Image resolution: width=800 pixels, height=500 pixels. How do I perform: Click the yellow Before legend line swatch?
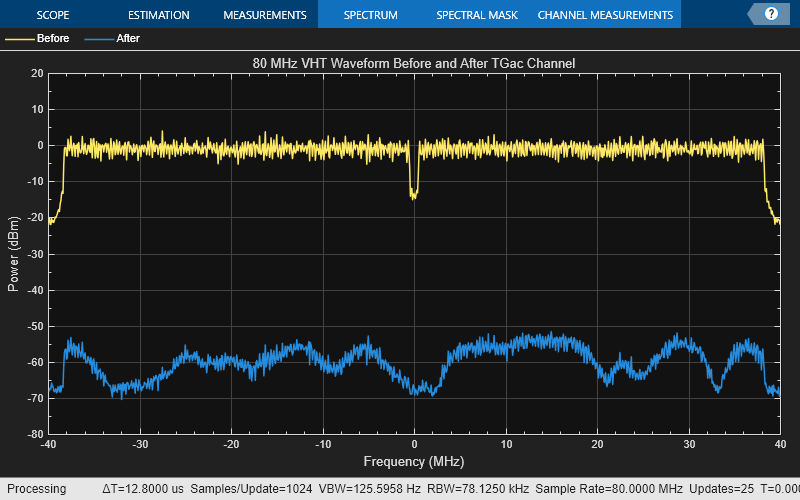point(19,39)
